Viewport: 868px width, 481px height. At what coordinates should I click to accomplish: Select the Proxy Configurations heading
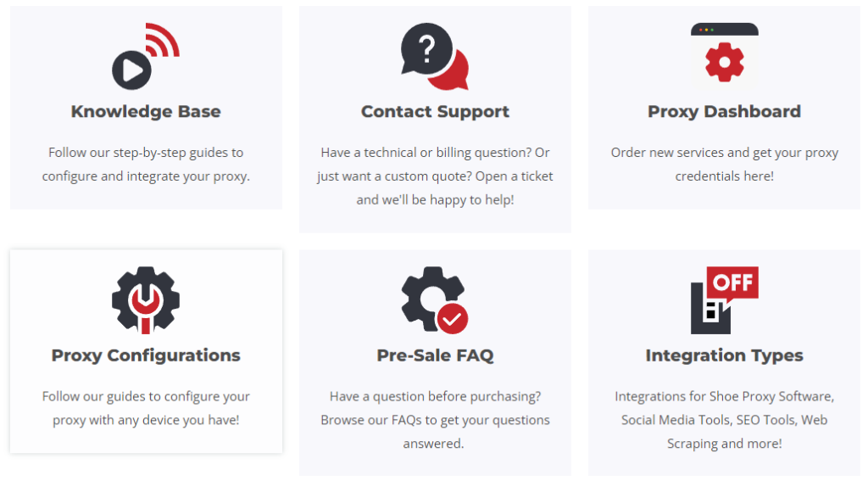point(146,355)
